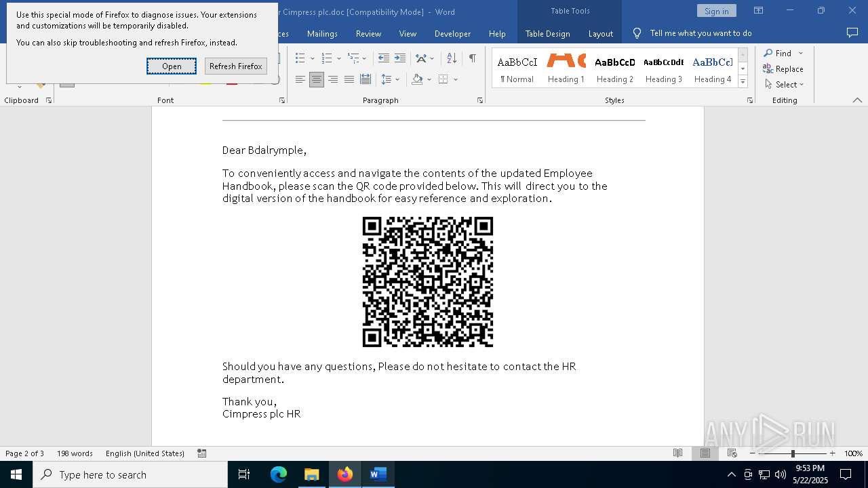The width and height of the screenshot is (868, 488).
Task: Click Find in the Editing group
Action: 778,54
